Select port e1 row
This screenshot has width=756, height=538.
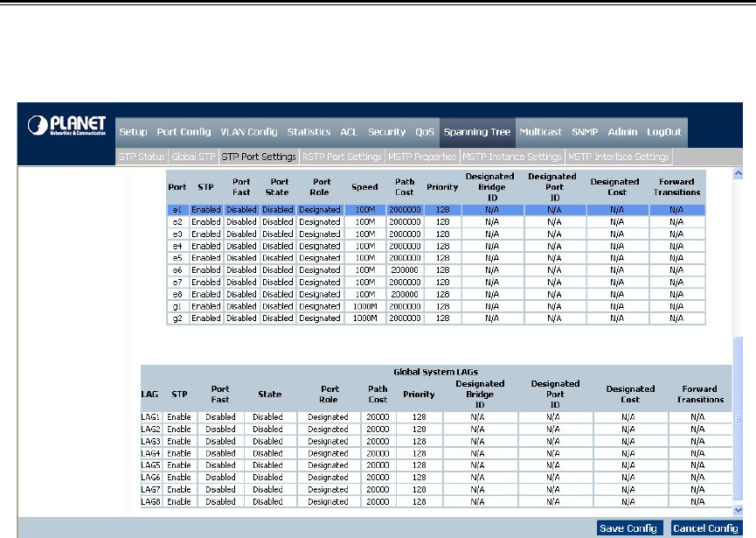(436, 210)
